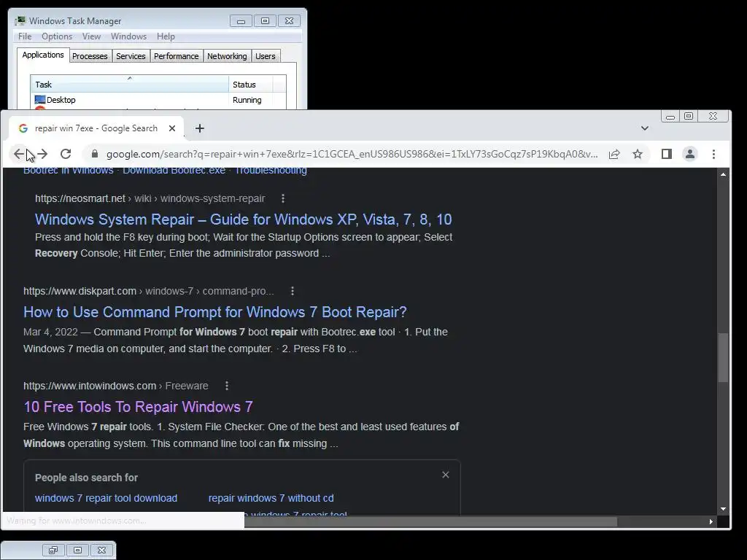Click 'Download Bootrec.exe' sitelink

[x=174, y=171]
